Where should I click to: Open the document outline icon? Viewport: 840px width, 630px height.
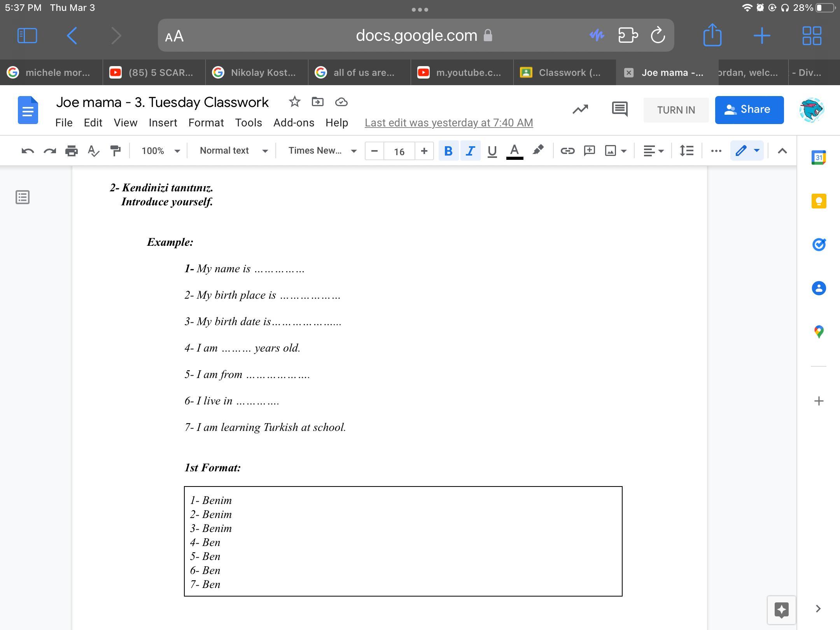[23, 197]
